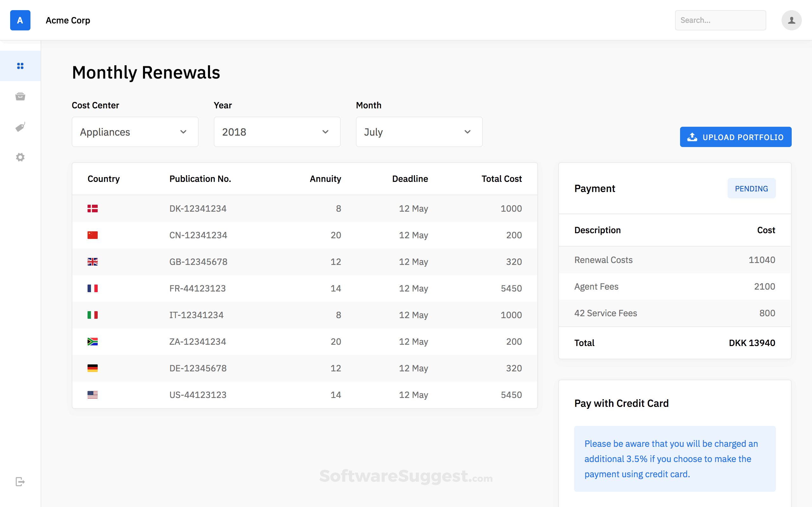Image resolution: width=812 pixels, height=507 pixels.
Task: Open the user profile avatar icon
Action: 791,20
